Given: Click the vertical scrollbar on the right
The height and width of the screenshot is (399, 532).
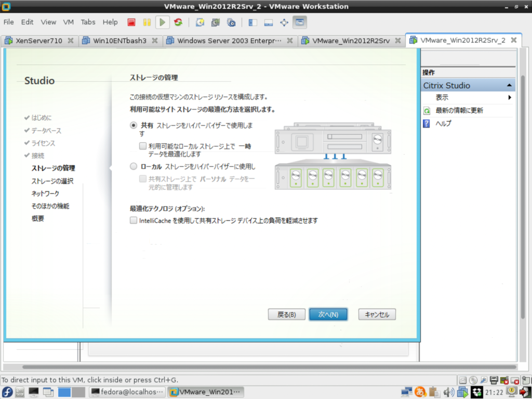Looking at the screenshot, I should click(x=523, y=197).
